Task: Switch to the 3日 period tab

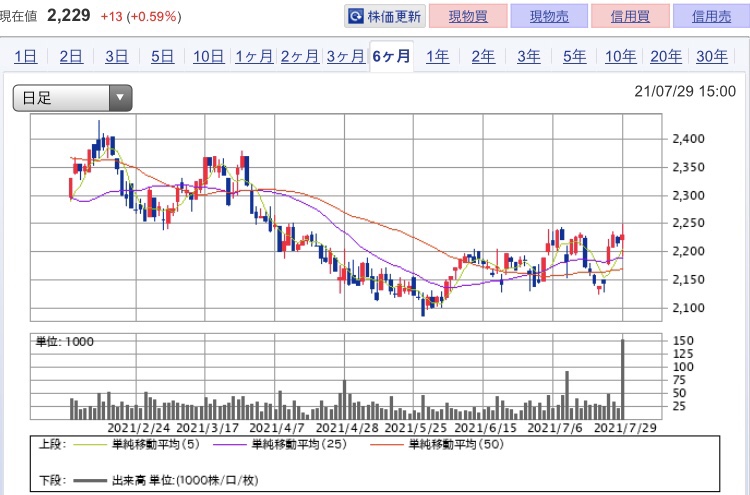Action: (117, 56)
